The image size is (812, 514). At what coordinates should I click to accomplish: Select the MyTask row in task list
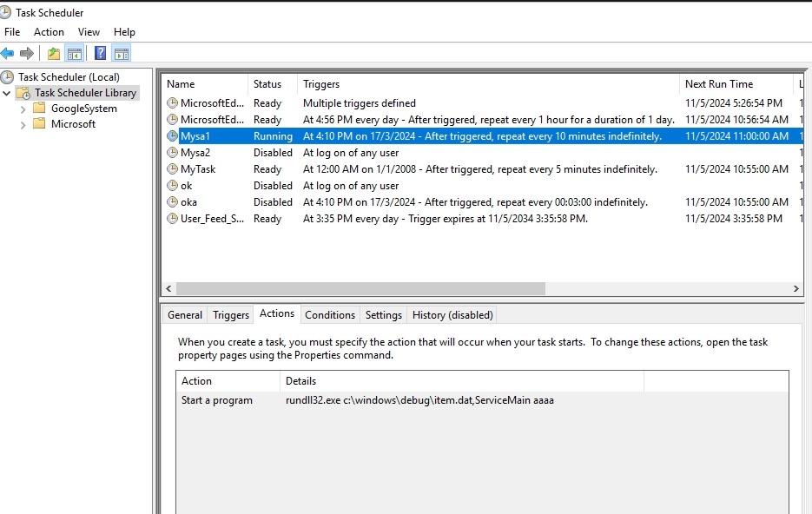198,169
